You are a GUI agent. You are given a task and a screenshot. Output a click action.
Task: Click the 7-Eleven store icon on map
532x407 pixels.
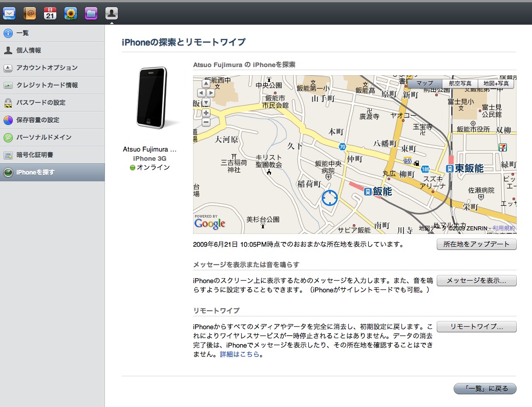tap(502, 147)
